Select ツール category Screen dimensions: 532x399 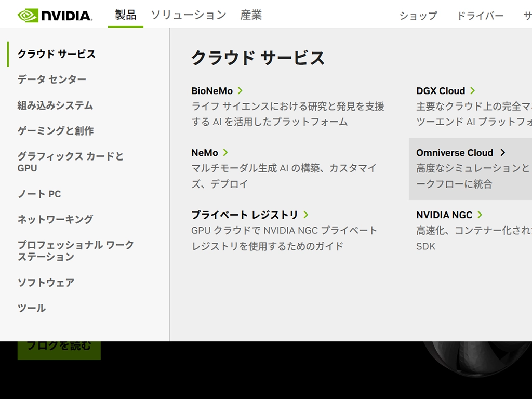click(x=31, y=308)
